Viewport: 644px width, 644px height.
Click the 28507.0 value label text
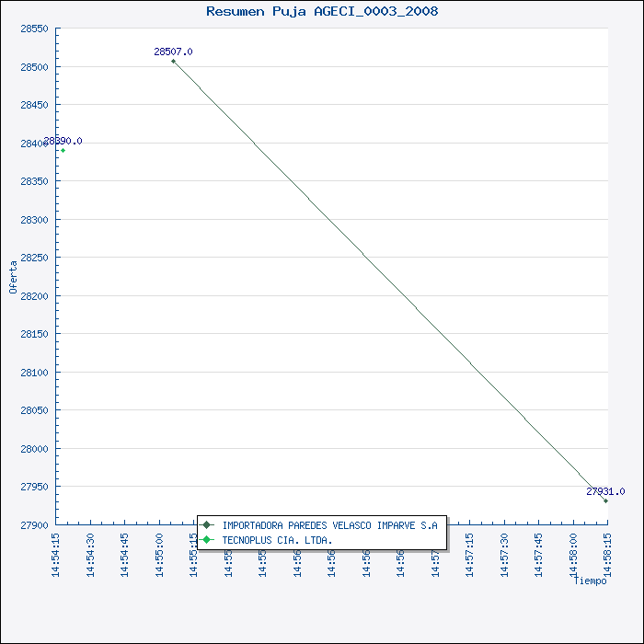173,52
